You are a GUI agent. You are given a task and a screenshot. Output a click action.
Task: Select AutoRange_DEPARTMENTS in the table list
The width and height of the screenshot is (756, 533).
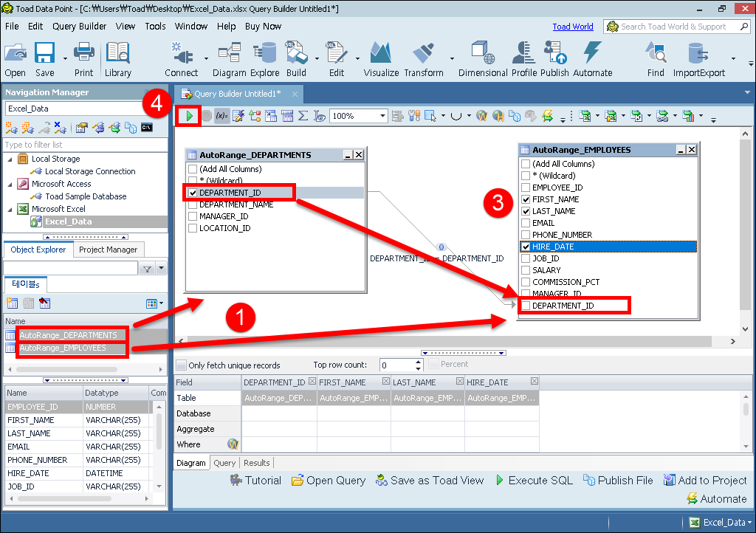(68, 335)
